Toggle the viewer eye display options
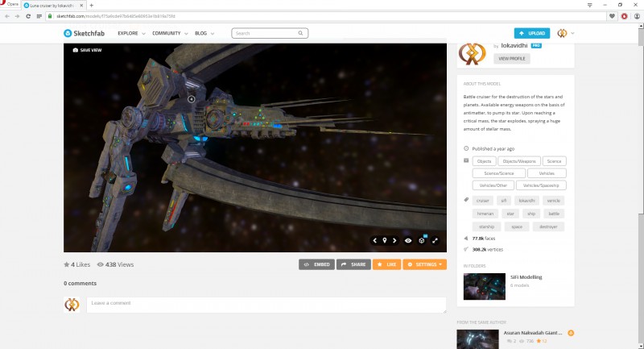 point(408,240)
